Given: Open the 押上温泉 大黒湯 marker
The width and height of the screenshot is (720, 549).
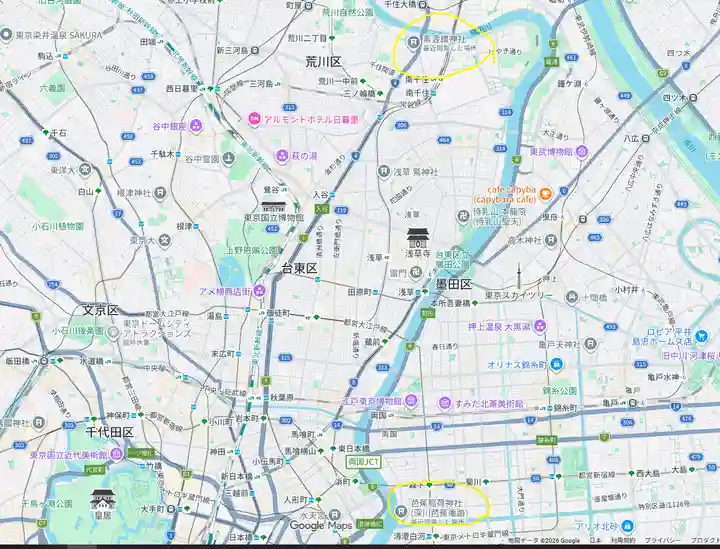Looking at the screenshot, I should coord(540,326).
